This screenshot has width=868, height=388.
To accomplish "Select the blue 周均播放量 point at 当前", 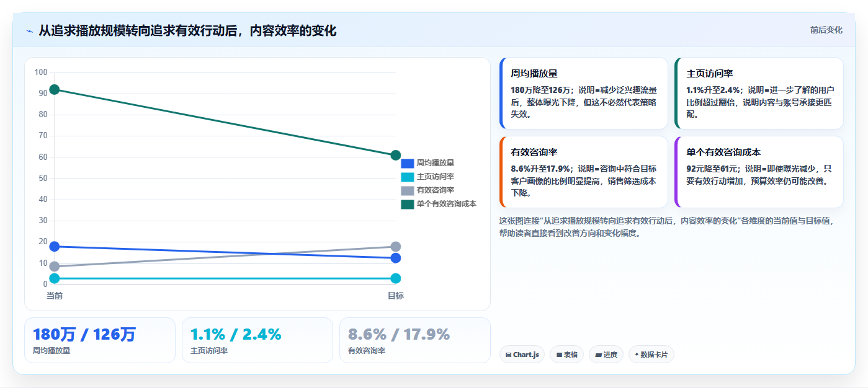I will pyautogui.click(x=55, y=247).
